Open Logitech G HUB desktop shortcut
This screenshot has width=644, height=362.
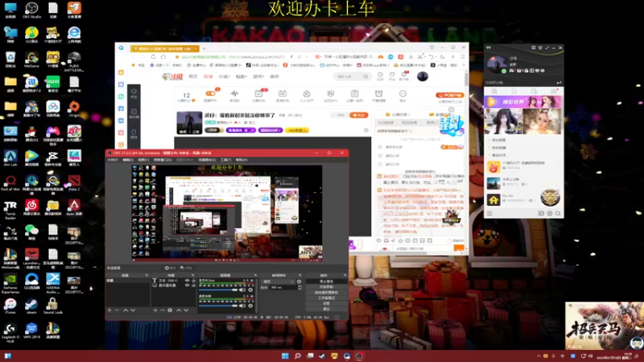click(10, 332)
